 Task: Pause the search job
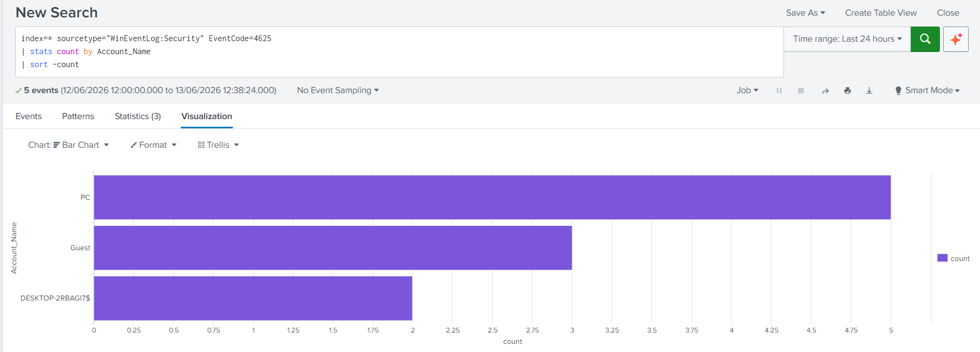779,90
